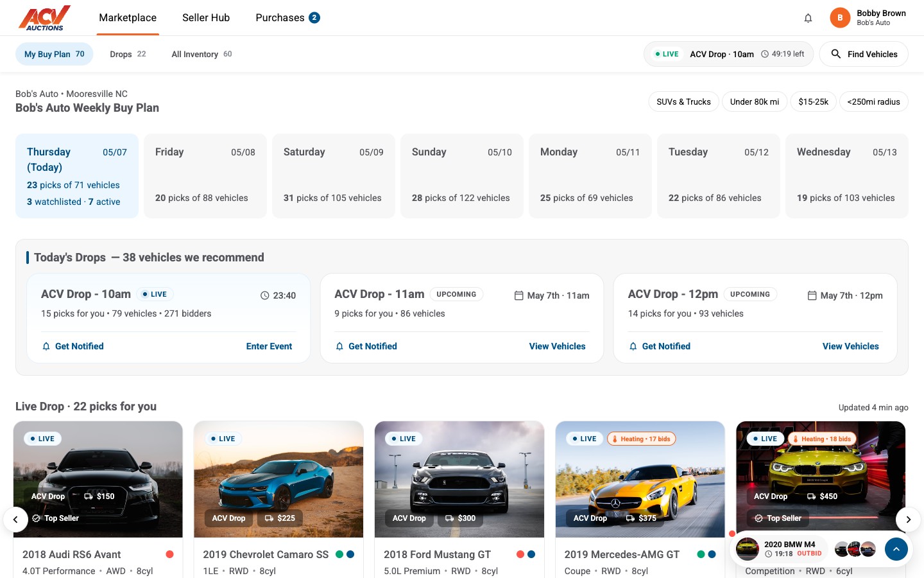This screenshot has width=924, height=578.
Task: Open the 2019 Mercedes-AMG GT photo
Action: (x=640, y=479)
